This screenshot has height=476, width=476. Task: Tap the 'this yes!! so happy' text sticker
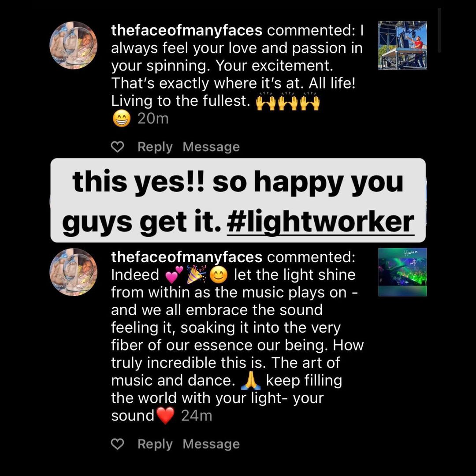click(238, 201)
